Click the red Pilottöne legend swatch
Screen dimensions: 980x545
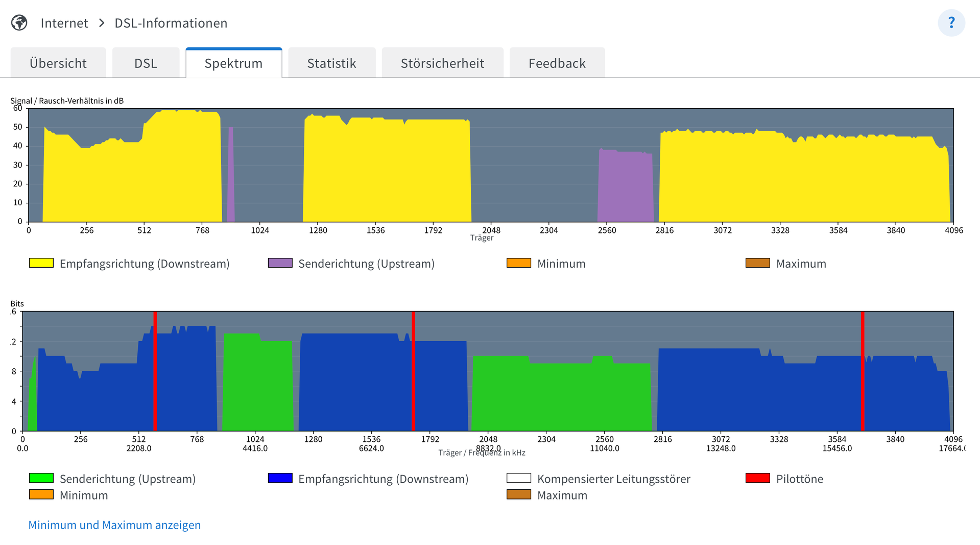point(757,478)
